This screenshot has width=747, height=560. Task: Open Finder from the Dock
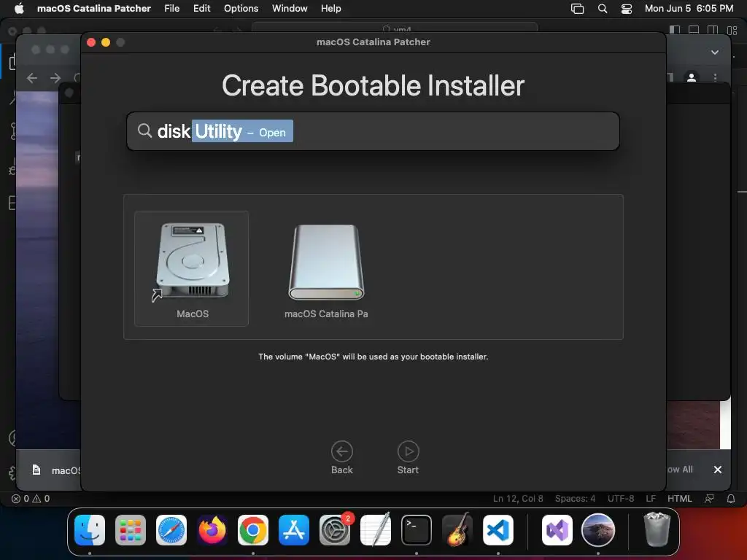coord(90,530)
